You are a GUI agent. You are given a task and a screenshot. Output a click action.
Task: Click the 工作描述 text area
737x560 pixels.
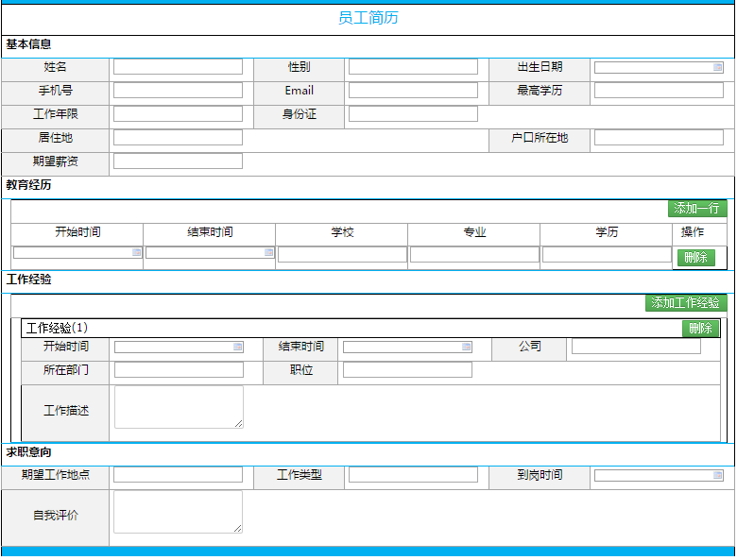click(179, 407)
